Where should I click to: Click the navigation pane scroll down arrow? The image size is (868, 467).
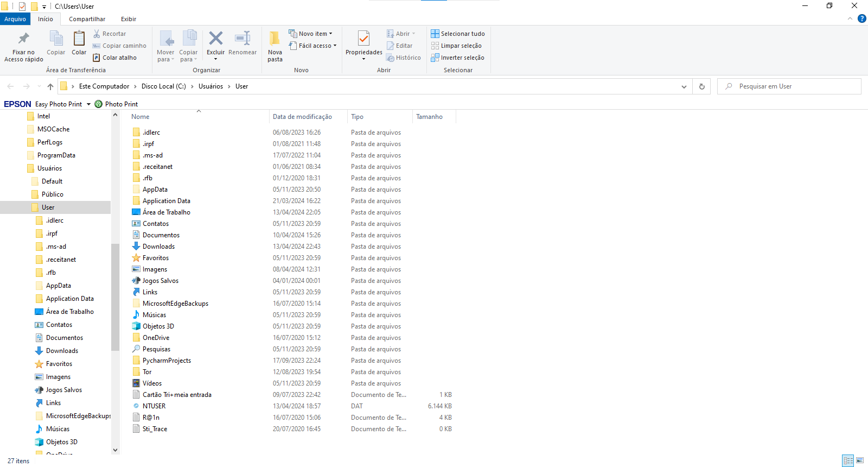pos(115,450)
